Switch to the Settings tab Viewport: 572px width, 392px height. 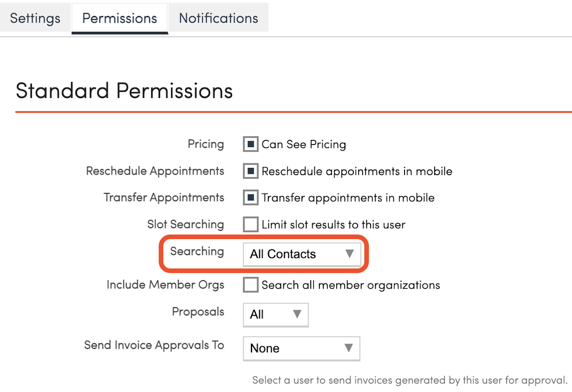click(x=35, y=18)
